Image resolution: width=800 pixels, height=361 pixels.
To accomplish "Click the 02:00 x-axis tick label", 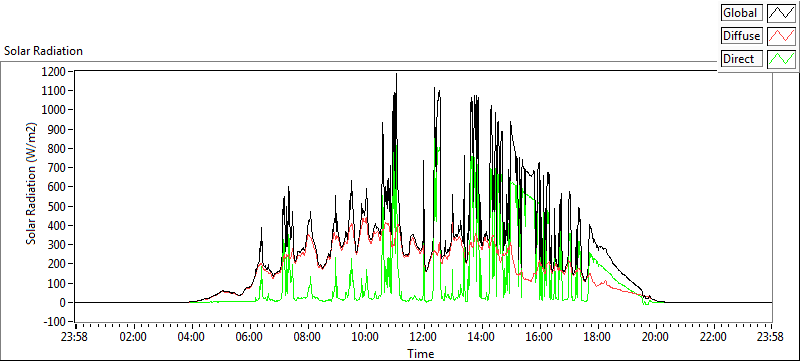I will pyautogui.click(x=134, y=337).
